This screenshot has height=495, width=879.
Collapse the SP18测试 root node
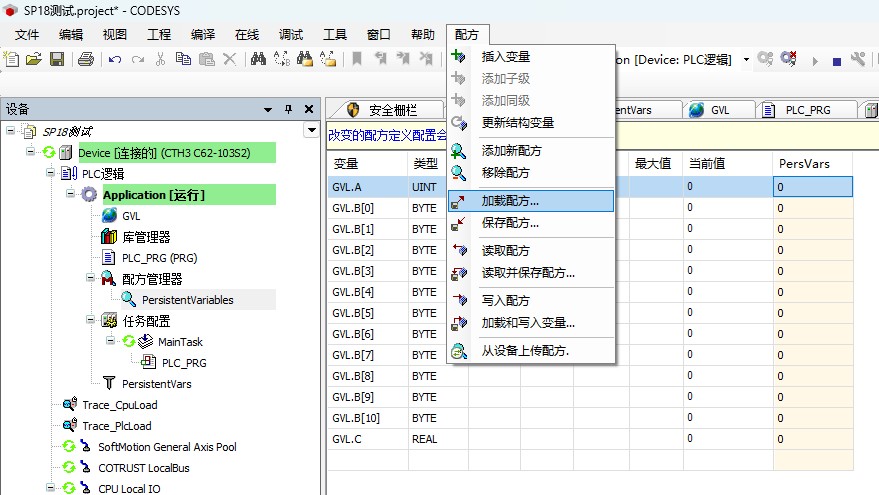pyautogui.click(x=11, y=131)
